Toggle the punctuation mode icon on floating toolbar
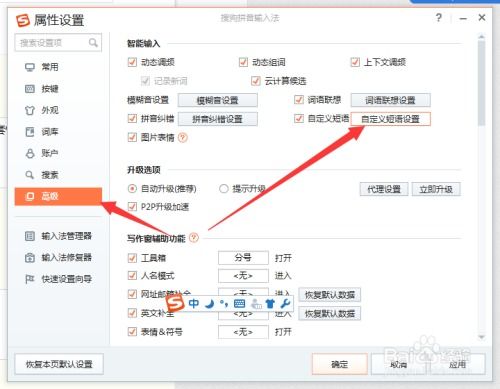This screenshot has width=500, height=389. (224, 304)
